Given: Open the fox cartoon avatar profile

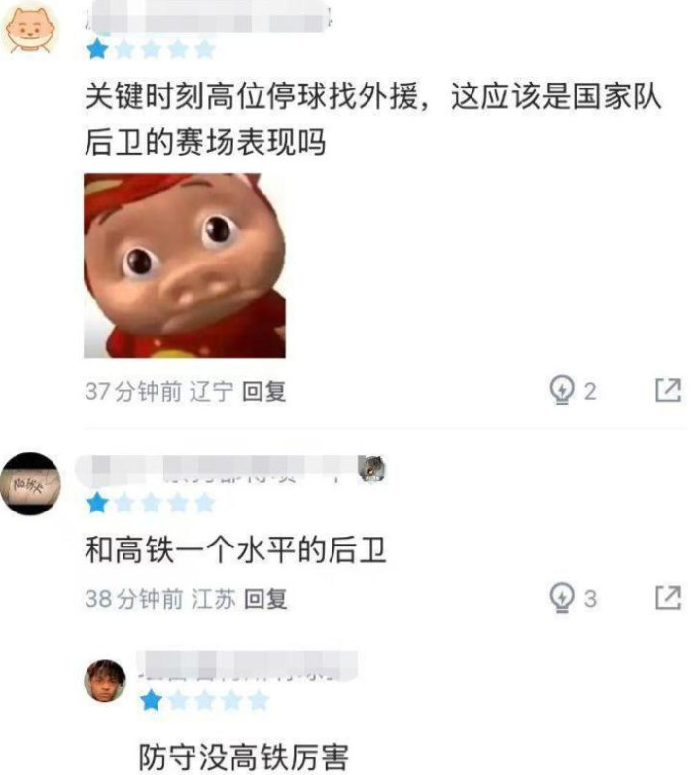Looking at the screenshot, I should pyautogui.click(x=29, y=28).
